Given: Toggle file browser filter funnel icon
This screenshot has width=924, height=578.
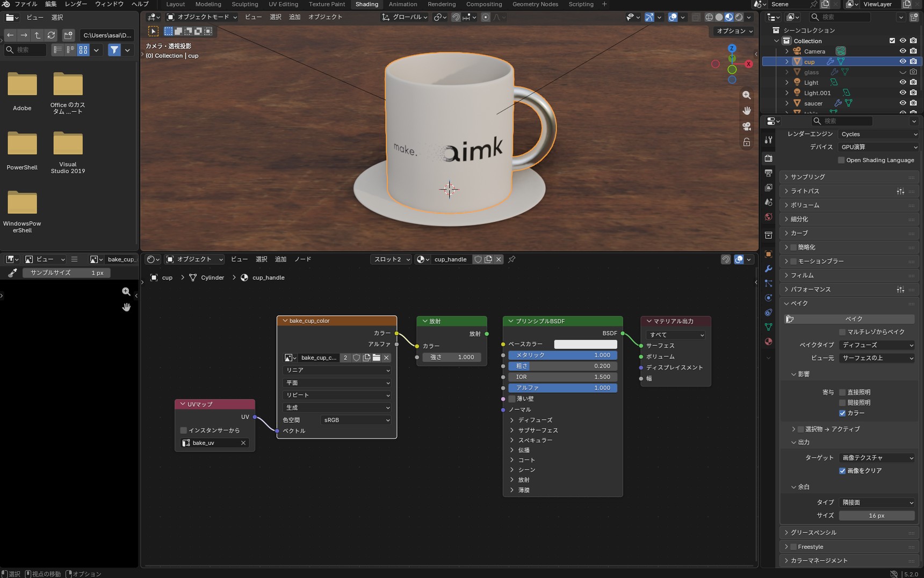Looking at the screenshot, I should pos(114,50).
